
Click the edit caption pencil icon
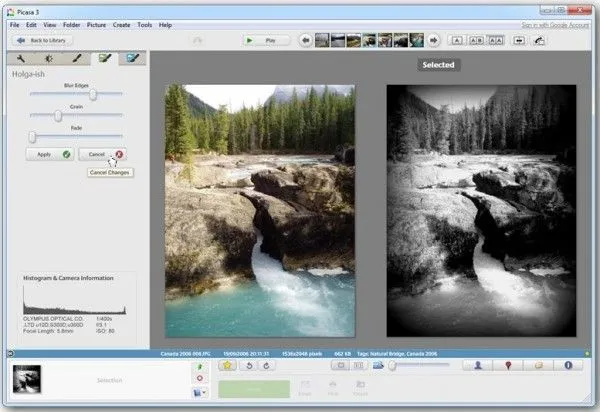pos(539,40)
